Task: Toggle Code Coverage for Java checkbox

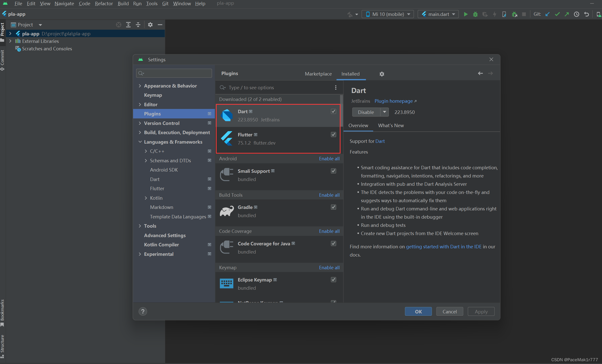Action: pyautogui.click(x=334, y=243)
